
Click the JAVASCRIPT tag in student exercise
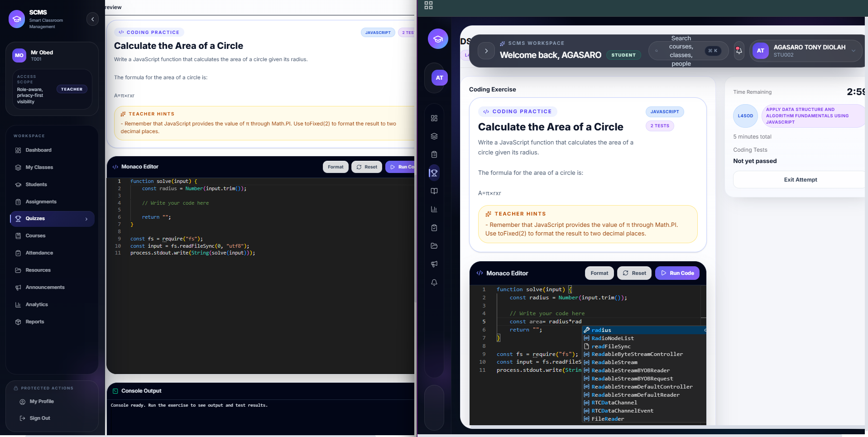click(665, 112)
